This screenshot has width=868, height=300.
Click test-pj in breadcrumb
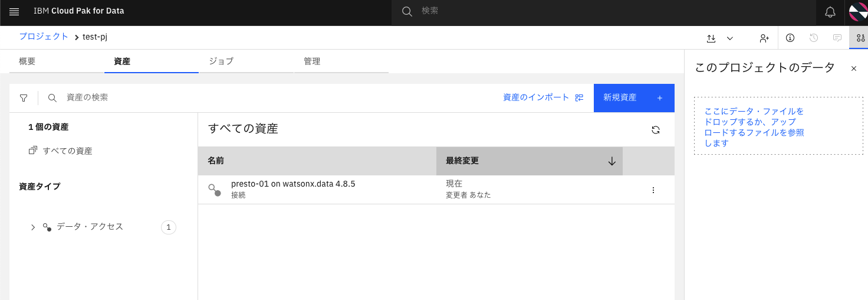pyautogui.click(x=95, y=37)
